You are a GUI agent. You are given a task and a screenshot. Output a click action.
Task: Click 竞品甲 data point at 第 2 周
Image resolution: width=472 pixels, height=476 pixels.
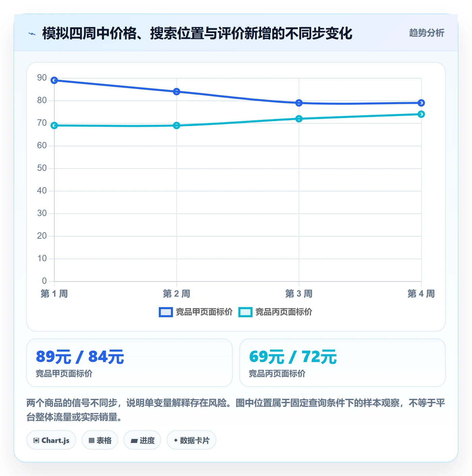[177, 92]
